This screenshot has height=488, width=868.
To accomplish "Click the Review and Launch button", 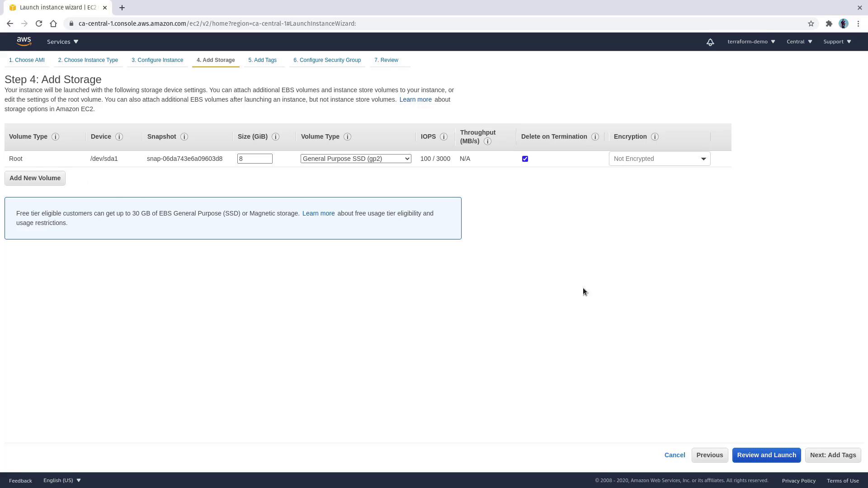I will [766, 455].
